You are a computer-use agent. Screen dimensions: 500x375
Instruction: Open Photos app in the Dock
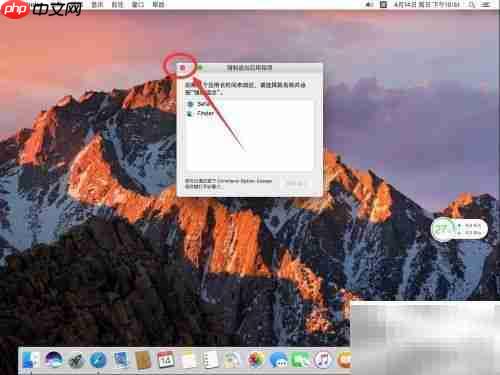tap(256, 360)
